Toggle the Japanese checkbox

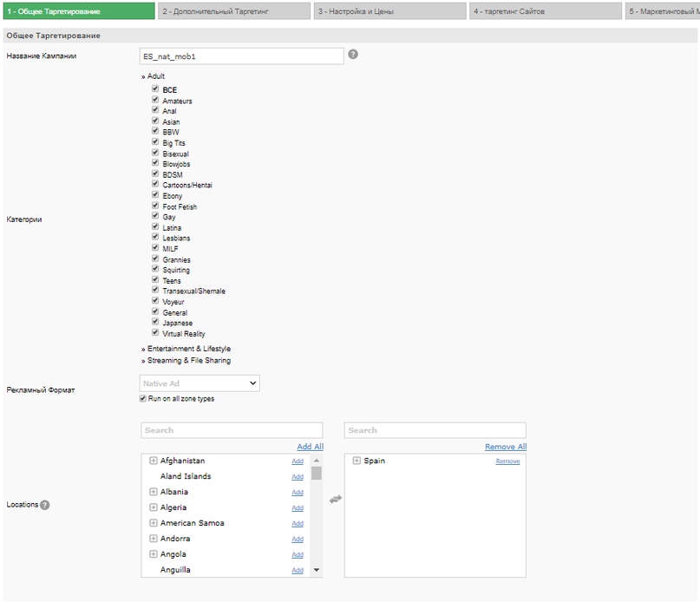(155, 322)
